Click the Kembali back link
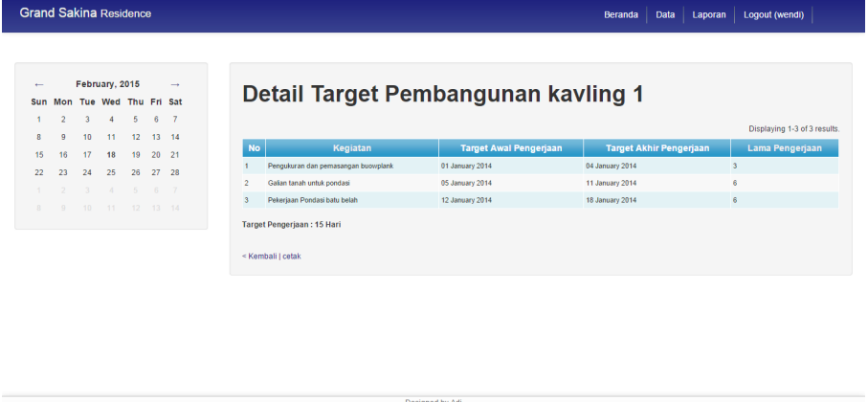The image size is (868, 402). (259, 256)
